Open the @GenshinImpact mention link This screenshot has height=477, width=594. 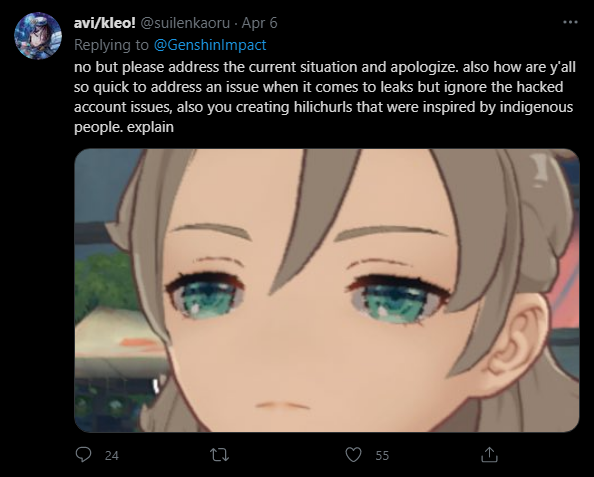[x=210, y=45]
